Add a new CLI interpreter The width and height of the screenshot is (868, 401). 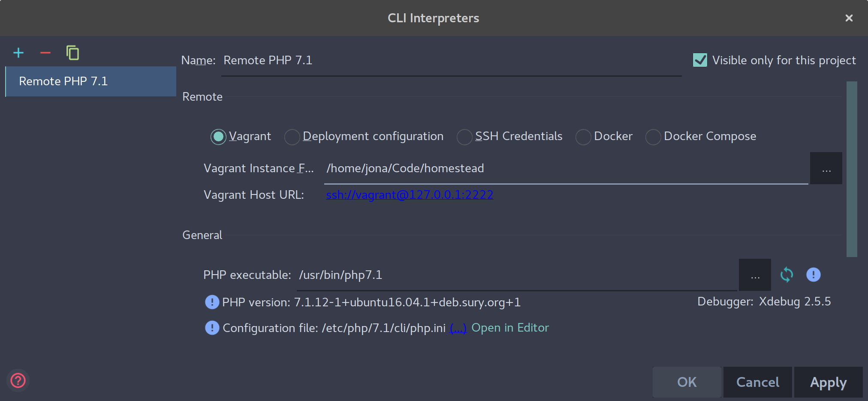pos(18,53)
